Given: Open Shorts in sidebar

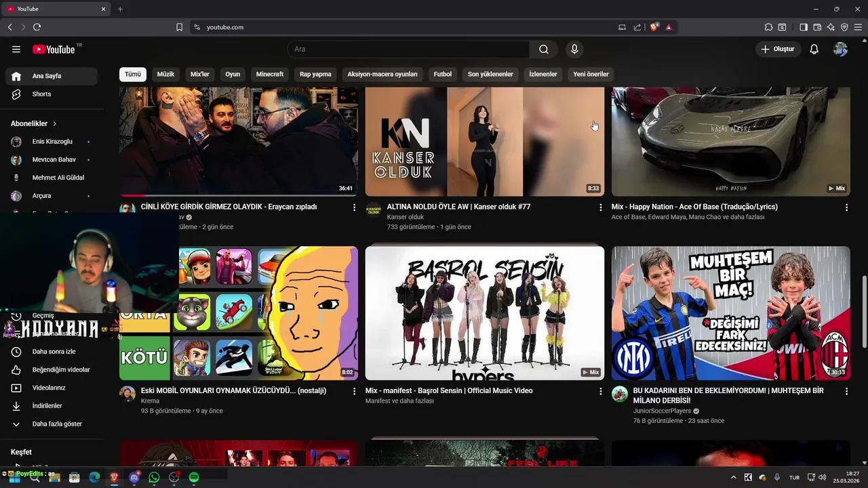Looking at the screenshot, I should coord(53,94).
